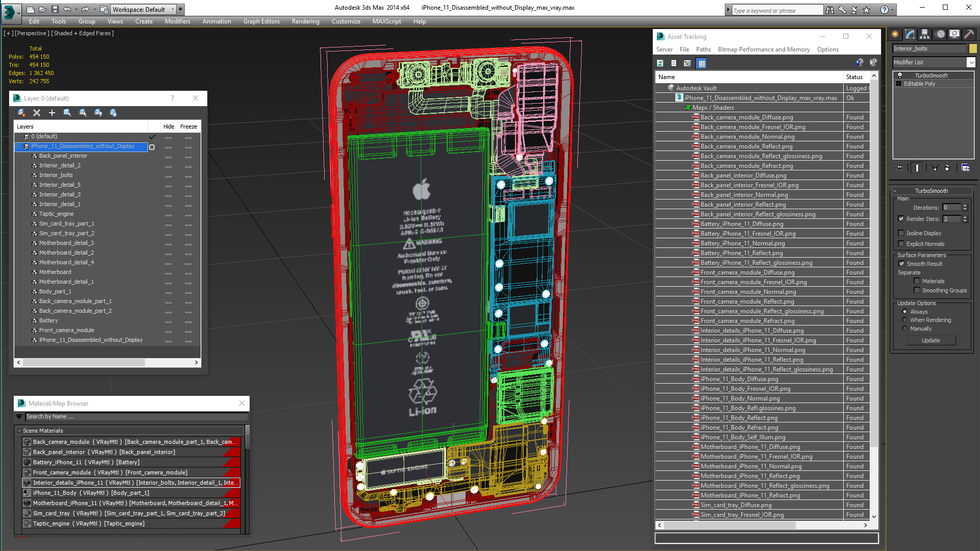Screen dimensions: 980x551
Task: Click Remove Modifier trash icon below stack
Action: pyautogui.click(x=947, y=167)
